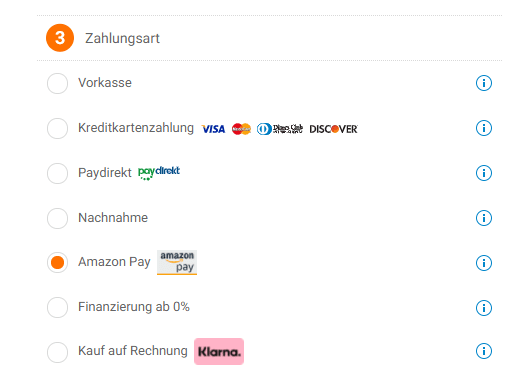
Task: Select Kauf auf Rechnung radio button
Action: [57, 352]
